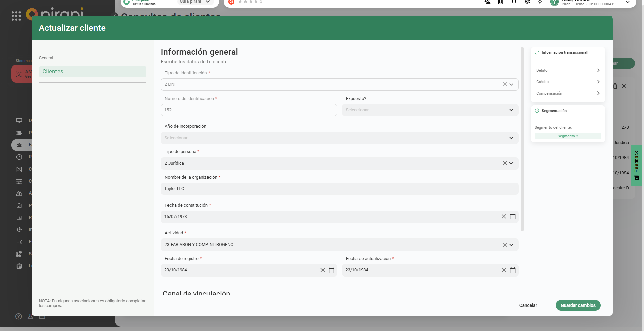Image resolution: width=644 pixels, height=331 pixels.
Task: Expand the Expuesto? dropdown
Action: (511, 110)
